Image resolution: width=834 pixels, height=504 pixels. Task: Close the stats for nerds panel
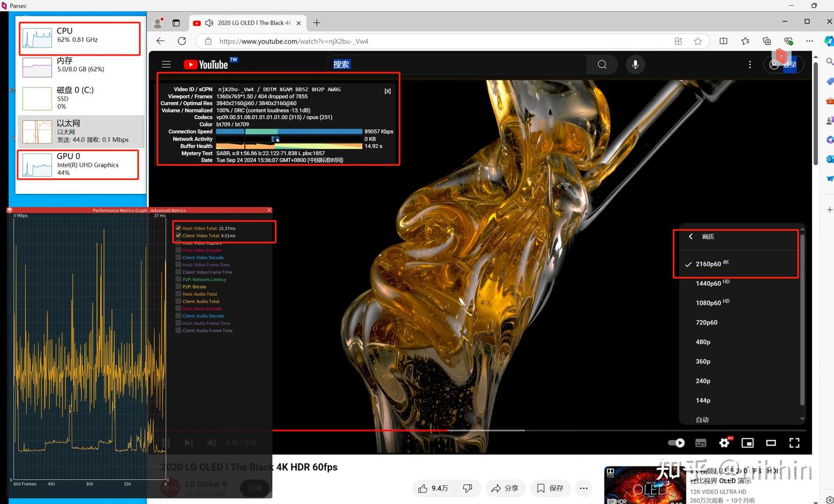pyautogui.click(x=387, y=91)
